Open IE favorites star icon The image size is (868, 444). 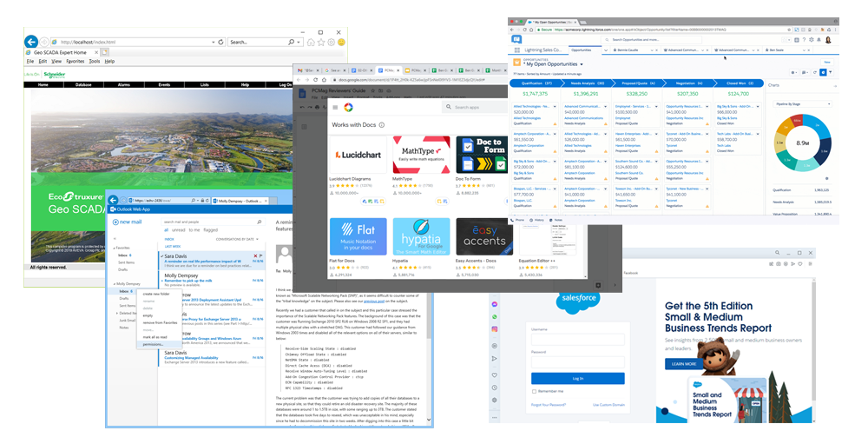[320, 42]
